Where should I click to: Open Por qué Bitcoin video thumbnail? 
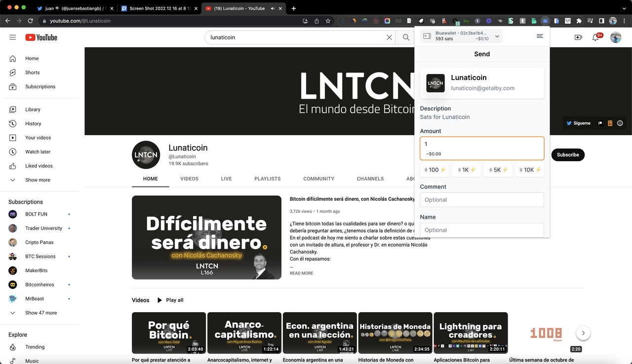pos(169,333)
